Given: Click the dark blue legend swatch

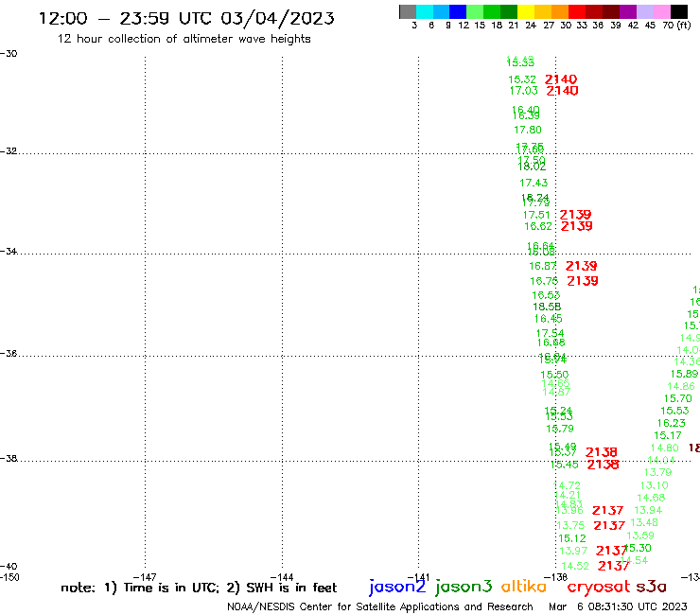Looking at the screenshot, I should 458,11.
